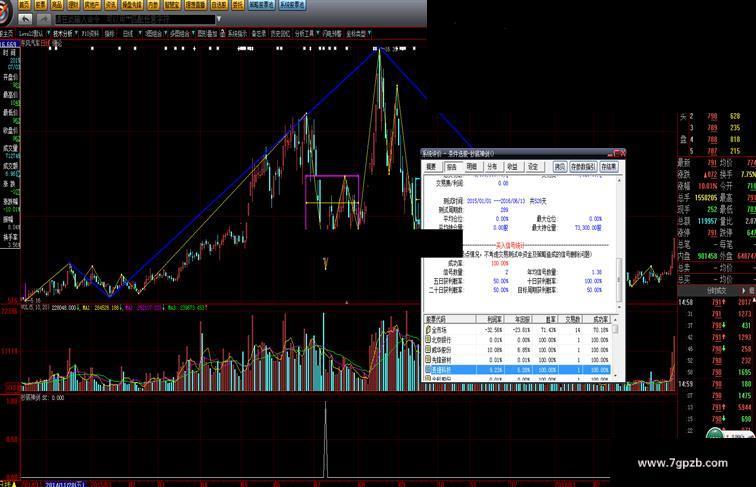Open the Level2默认 menu item

point(31,33)
